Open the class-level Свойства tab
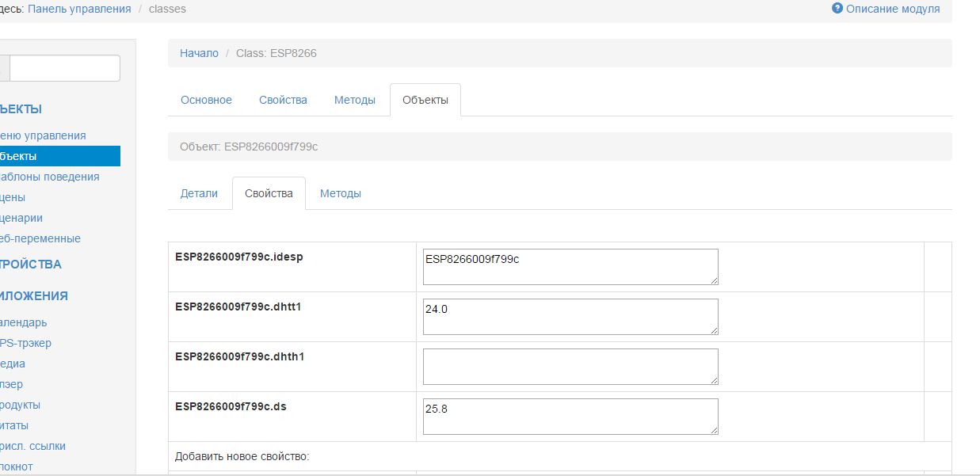Image resolution: width=980 pixels, height=476 pixels. (x=283, y=100)
